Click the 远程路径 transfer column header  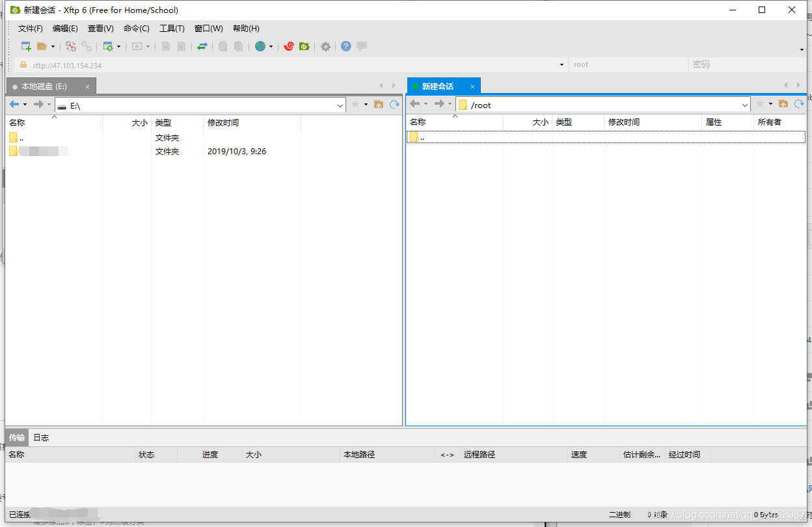pyautogui.click(x=513, y=455)
